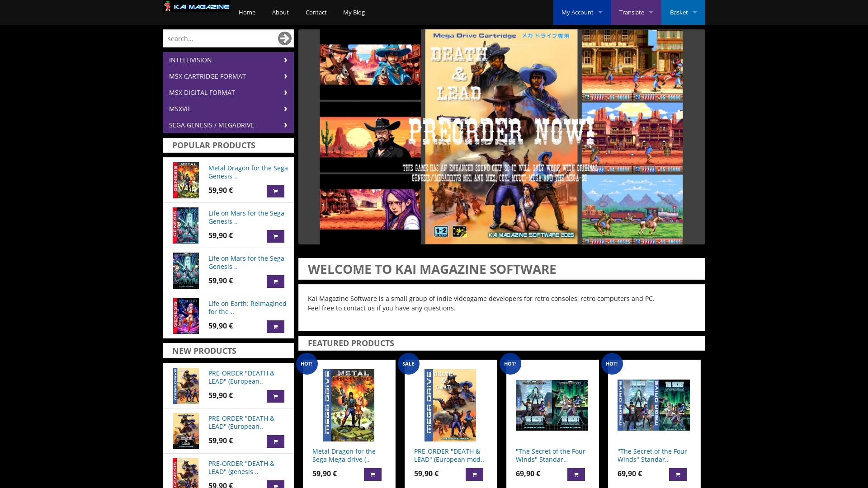
Task: Open featured Metal Dragon Sega Mega drive link
Action: point(344,455)
